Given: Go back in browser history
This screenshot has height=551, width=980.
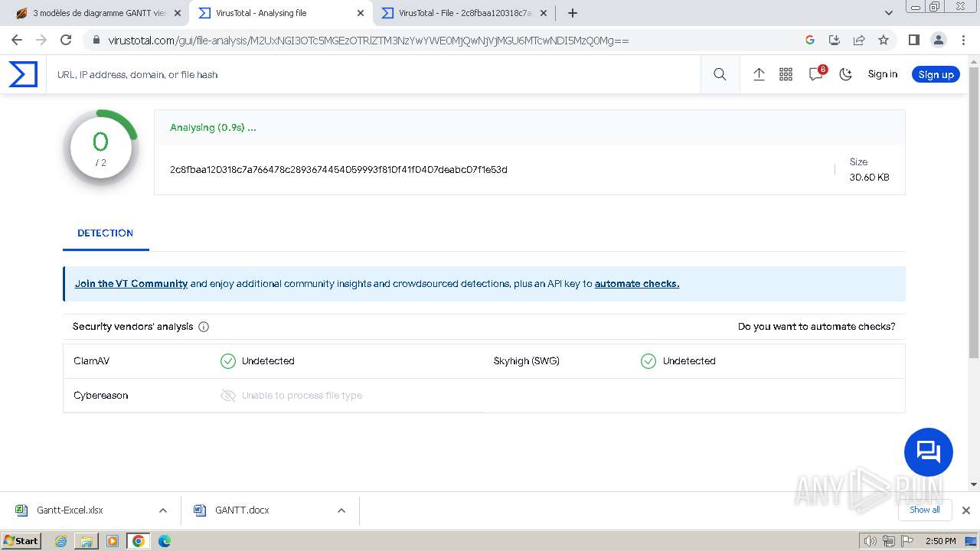Looking at the screenshot, I should [x=17, y=41].
